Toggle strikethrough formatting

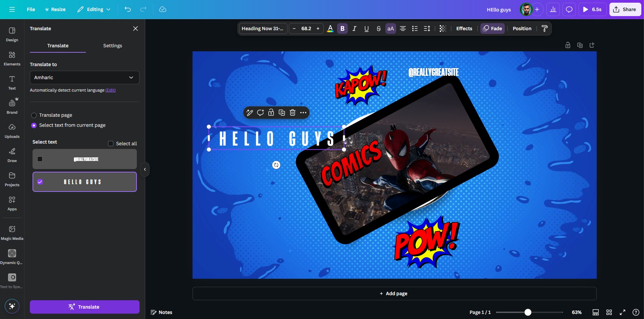(x=378, y=29)
